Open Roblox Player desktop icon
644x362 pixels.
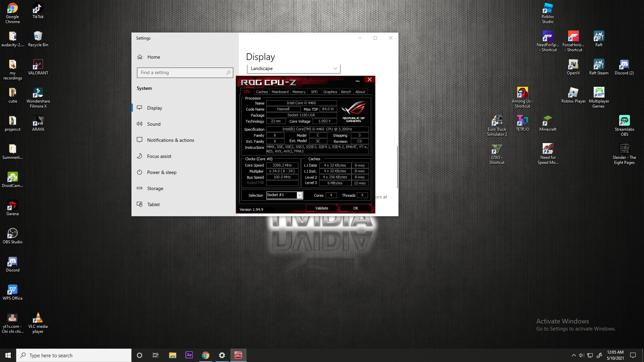click(573, 96)
